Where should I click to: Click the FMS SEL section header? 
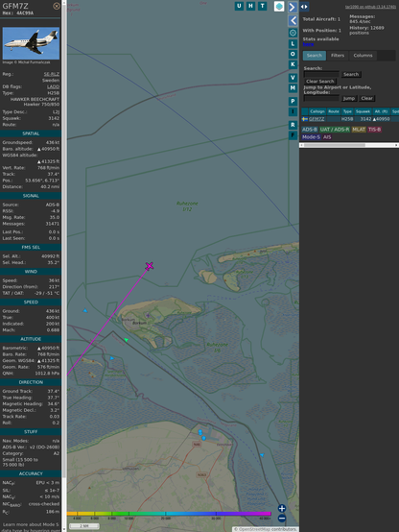tap(31, 248)
